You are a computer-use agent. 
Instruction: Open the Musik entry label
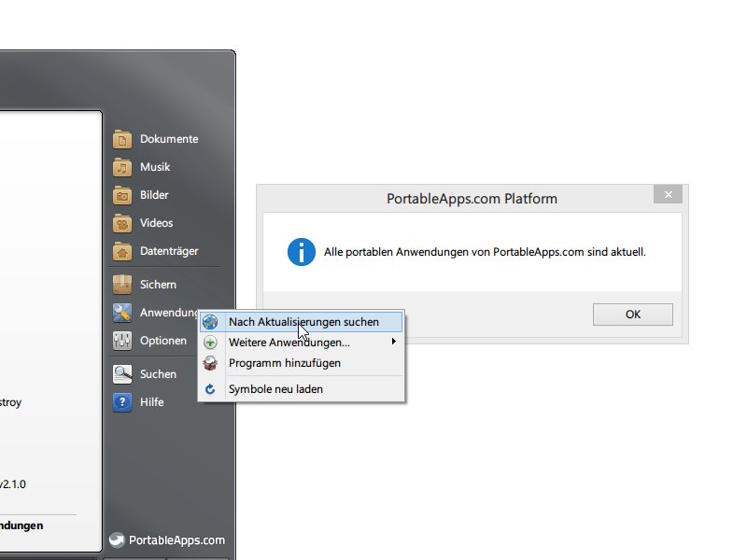[155, 167]
